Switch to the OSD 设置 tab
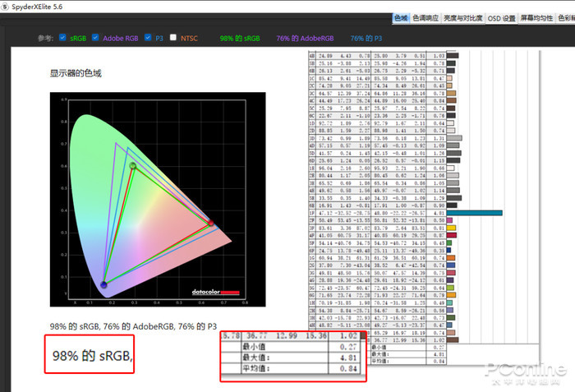This screenshot has width=575, height=392. [501, 18]
